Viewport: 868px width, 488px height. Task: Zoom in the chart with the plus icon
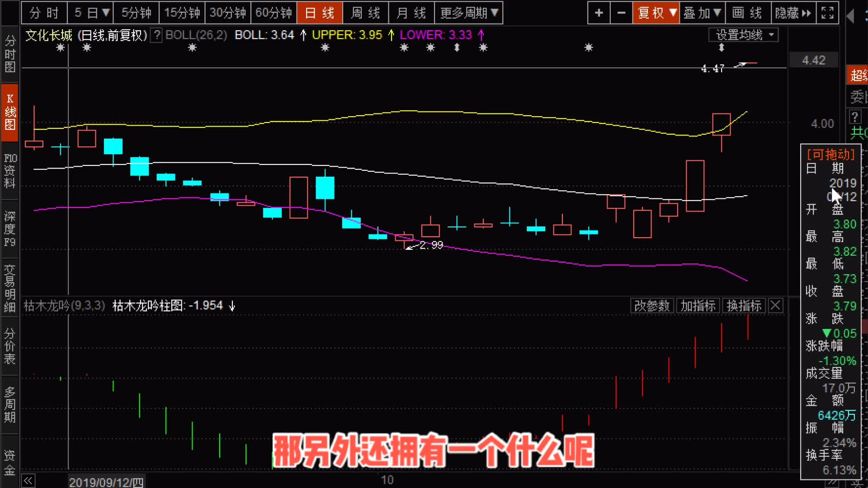[x=599, y=13]
